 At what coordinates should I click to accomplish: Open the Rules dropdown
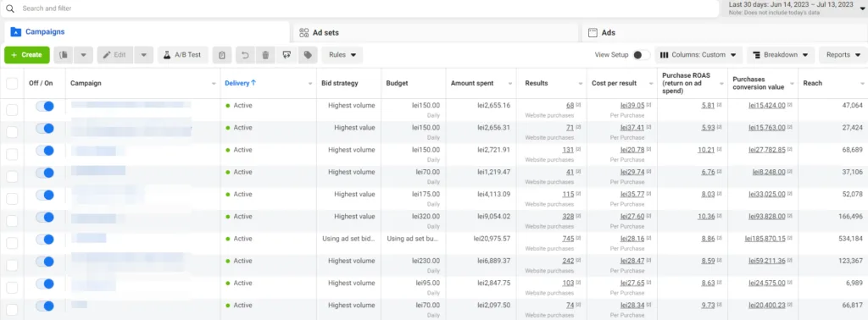[342, 55]
